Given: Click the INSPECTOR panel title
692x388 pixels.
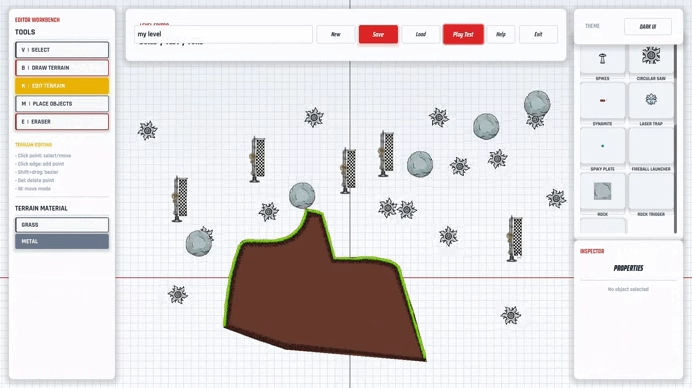Looking at the screenshot, I should tap(592, 252).
